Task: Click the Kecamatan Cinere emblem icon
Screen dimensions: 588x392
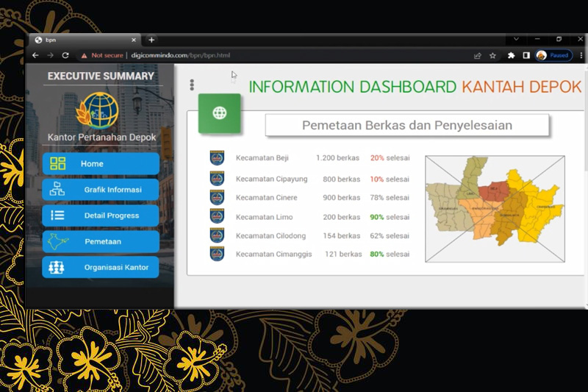Action: (217, 197)
